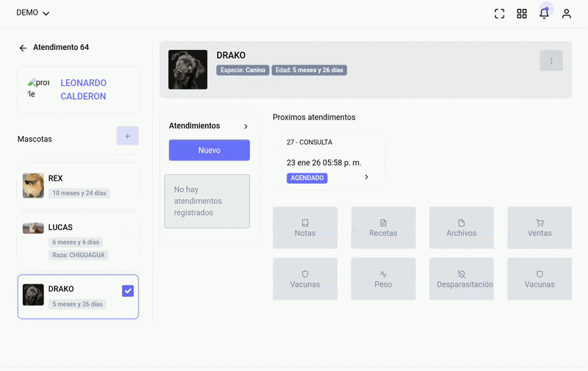The height and width of the screenshot is (371, 588).
Task: Select the LUCAS pet card
Action: (78, 240)
